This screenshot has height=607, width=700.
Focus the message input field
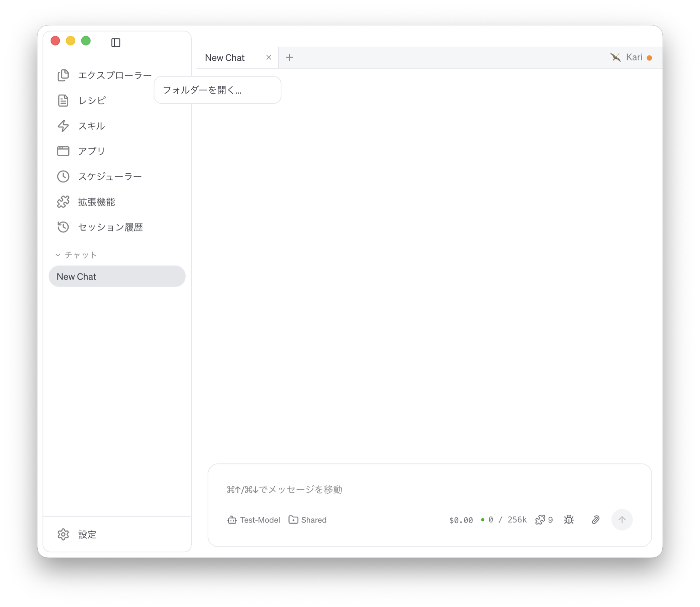pyautogui.click(x=430, y=489)
